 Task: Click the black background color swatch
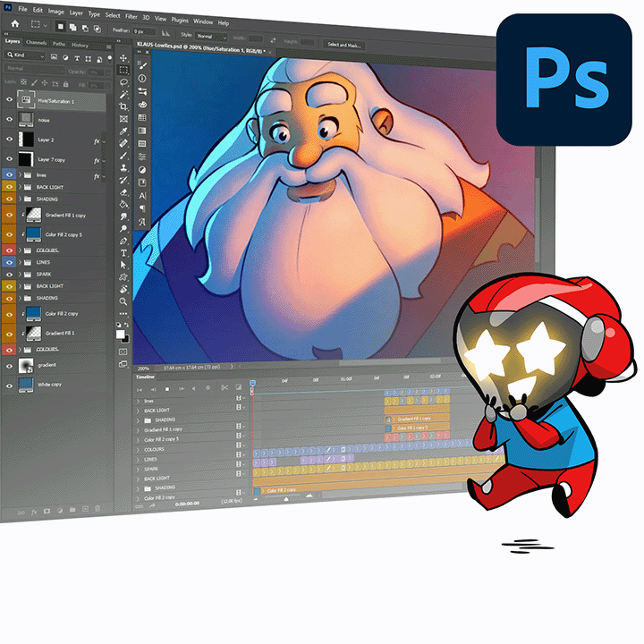(126, 339)
